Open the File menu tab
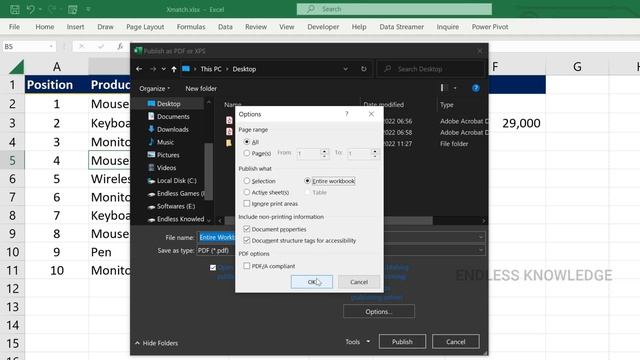Screen dimensions: 640x360 14,27
